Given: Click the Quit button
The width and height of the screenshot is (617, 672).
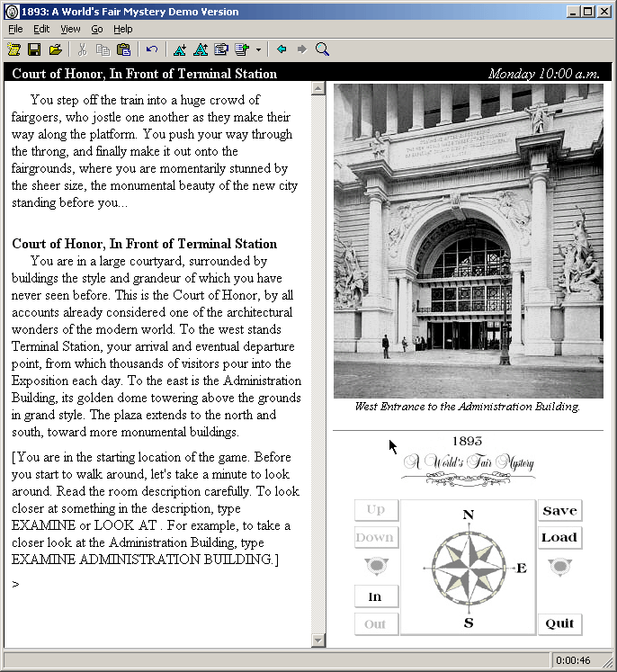Looking at the screenshot, I should tap(559, 623).
